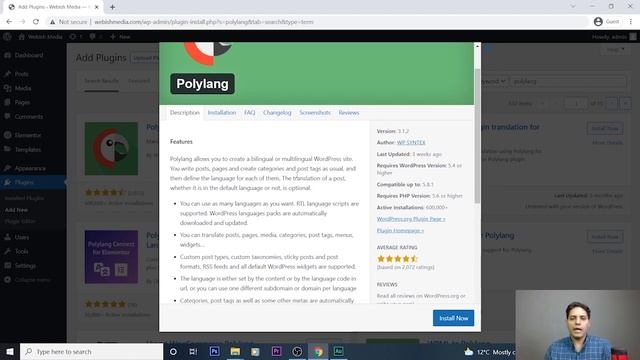Open Adobe Audition from the taskbar
This screenshot has width=640, height=360.
338,351
